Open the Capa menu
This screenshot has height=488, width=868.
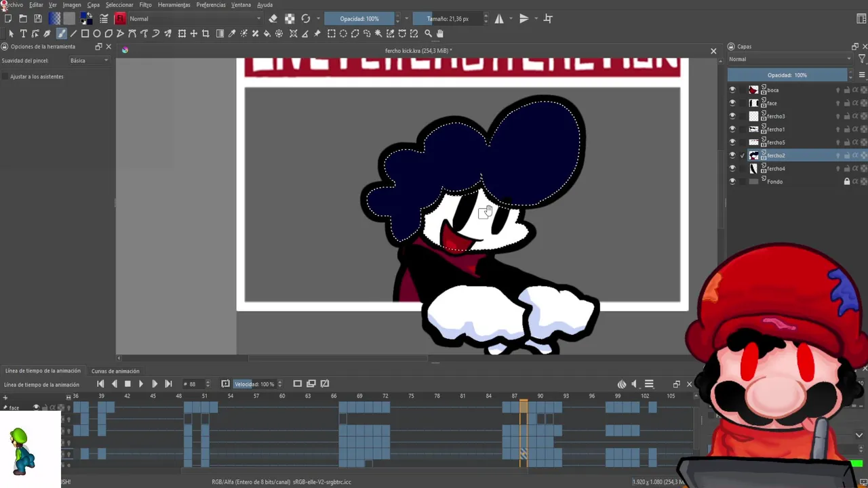(x=93, y=5)
